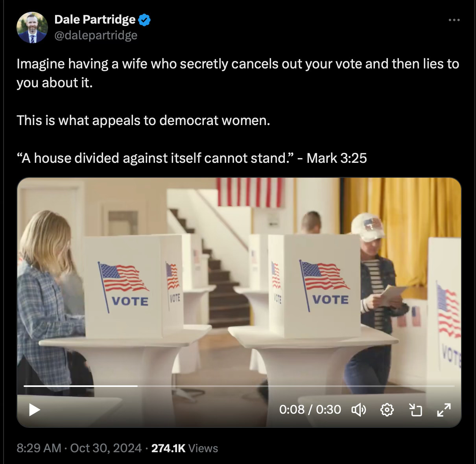Seek to the unplayed part of the video timeline

(296, 386)
